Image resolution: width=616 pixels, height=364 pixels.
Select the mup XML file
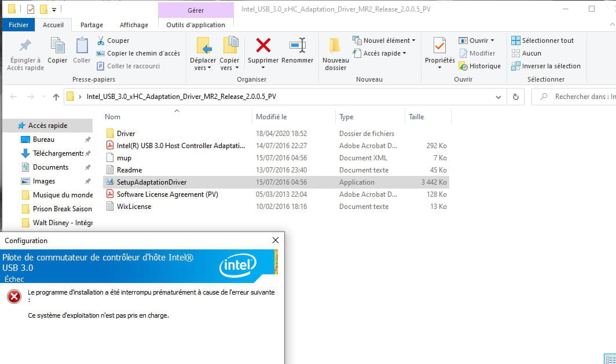124,158
